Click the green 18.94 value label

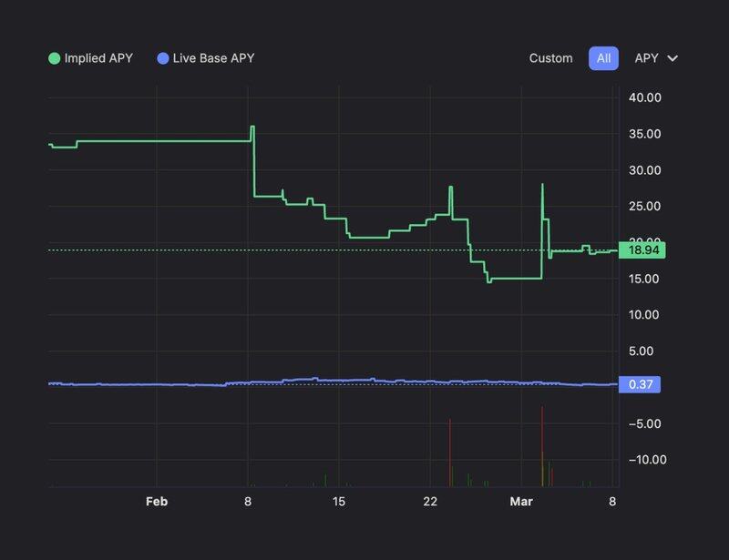pos(642,249)
